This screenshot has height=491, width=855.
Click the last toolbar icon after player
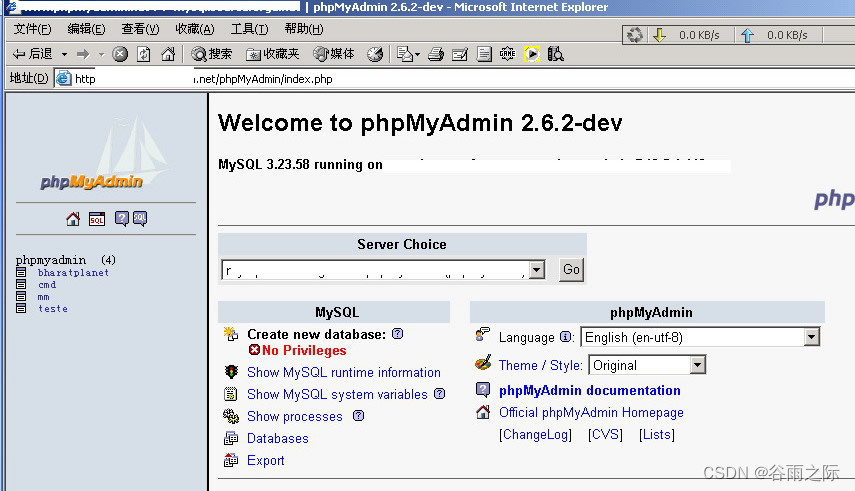tap(556, 54)
